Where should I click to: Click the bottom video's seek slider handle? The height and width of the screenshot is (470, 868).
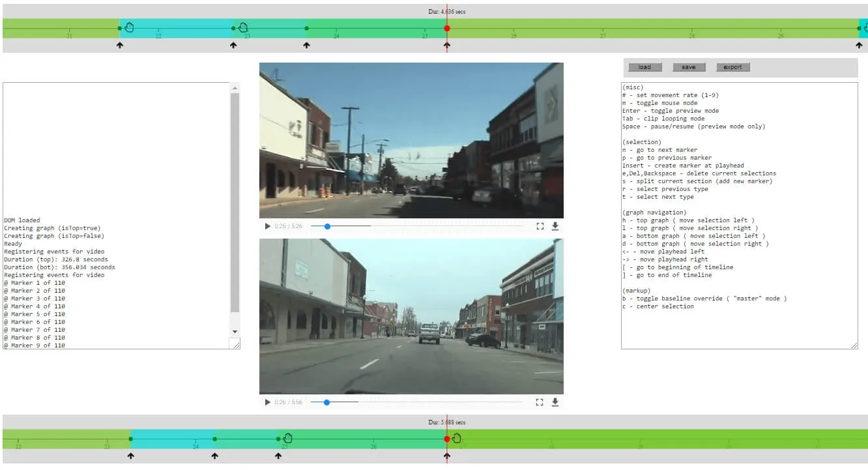click(326, 402)
